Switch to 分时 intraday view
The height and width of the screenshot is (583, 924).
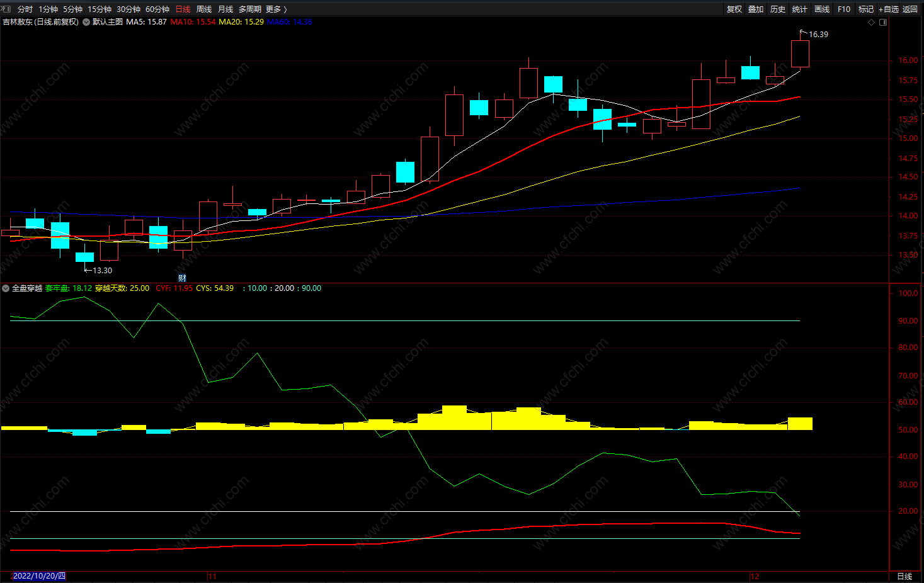(x=25, y=9)
